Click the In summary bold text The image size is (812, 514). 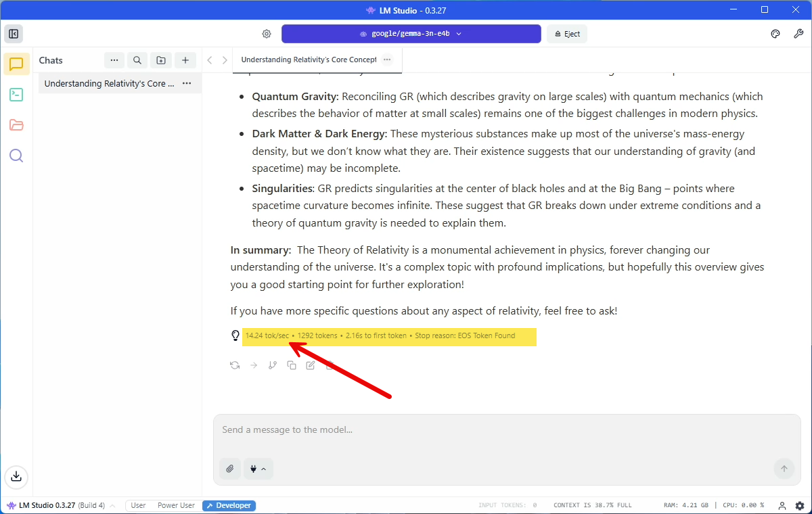(x=261, y=250)
